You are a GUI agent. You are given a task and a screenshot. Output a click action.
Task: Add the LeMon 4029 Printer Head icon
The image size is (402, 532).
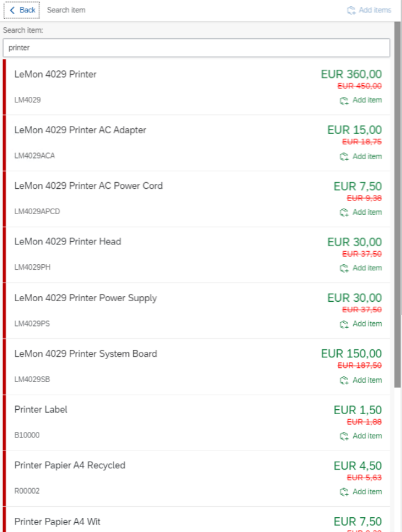point(344,268)
